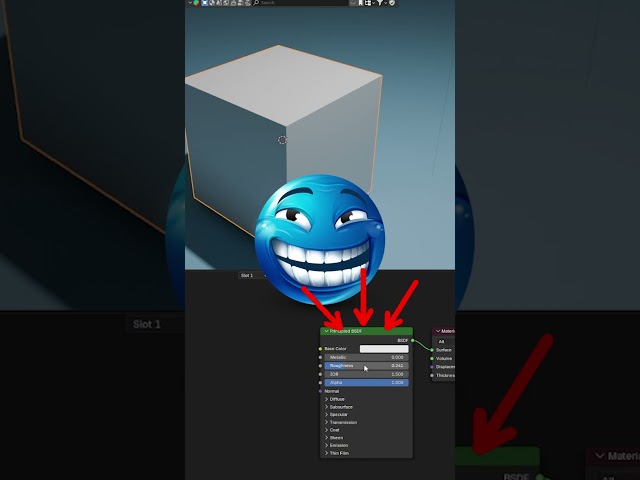Click the Metallic 0.000 slider

pyautogui.click(x=367, y=357)
